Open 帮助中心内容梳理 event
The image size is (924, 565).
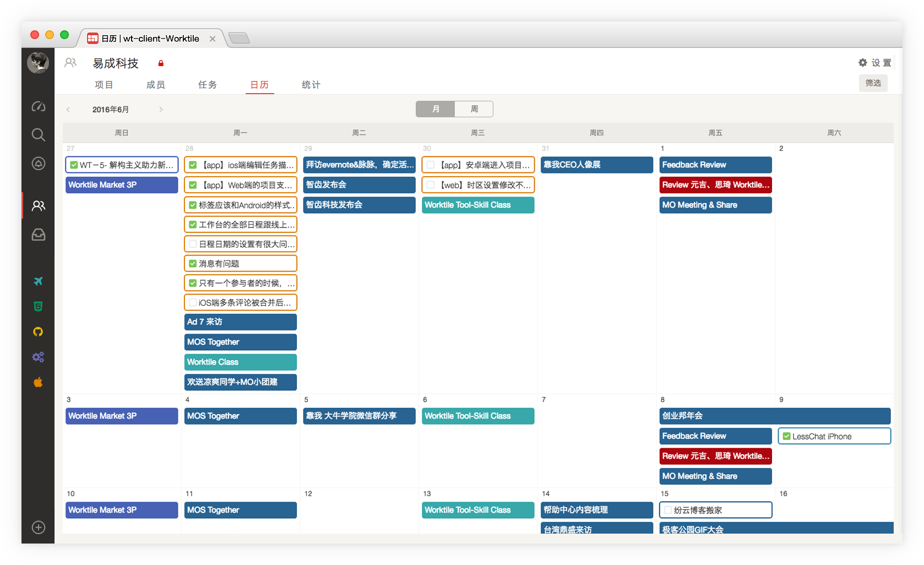click(597, 510)
